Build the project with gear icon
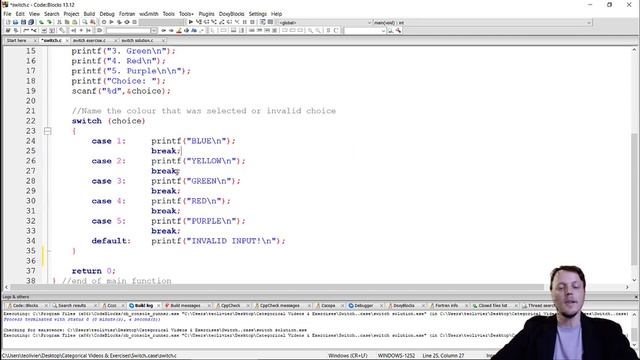The image size is (640, 360). coord(104,22)
